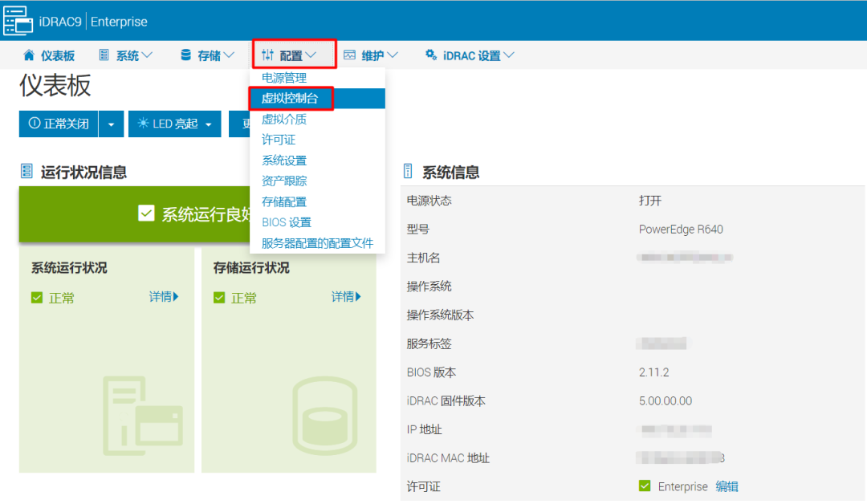Click the firmware version value 5.00.00.00

[666, 401]
